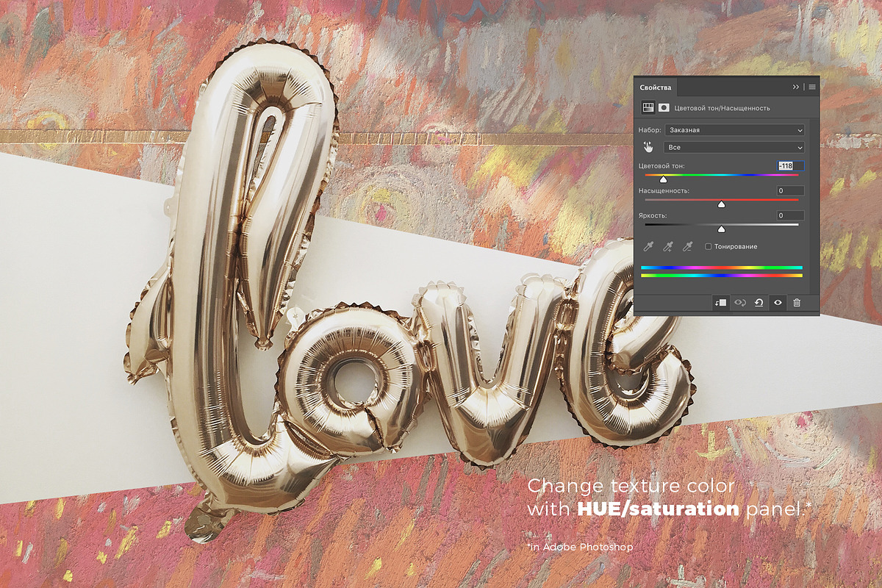
Task: Pick the plain eyedropper tool
Action: (x=649, y=247)
